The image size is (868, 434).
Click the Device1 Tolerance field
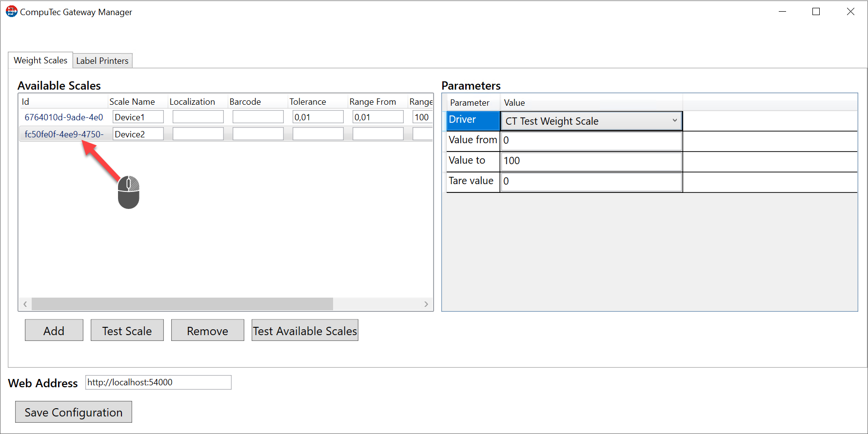tap(318, 117)
